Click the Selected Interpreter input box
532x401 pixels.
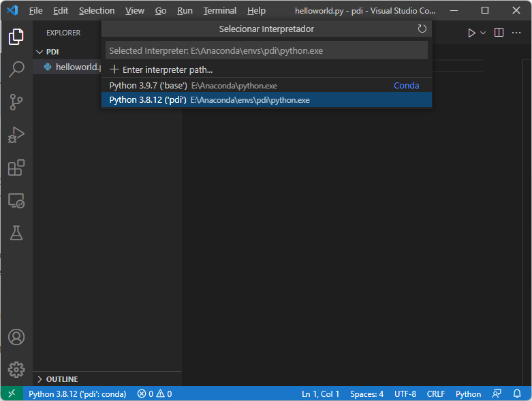266,50
